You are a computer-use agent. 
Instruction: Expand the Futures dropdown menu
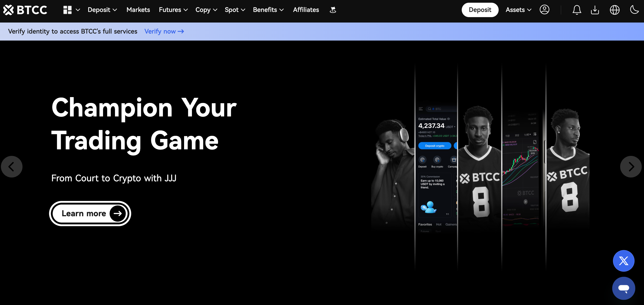click(173, 10)
